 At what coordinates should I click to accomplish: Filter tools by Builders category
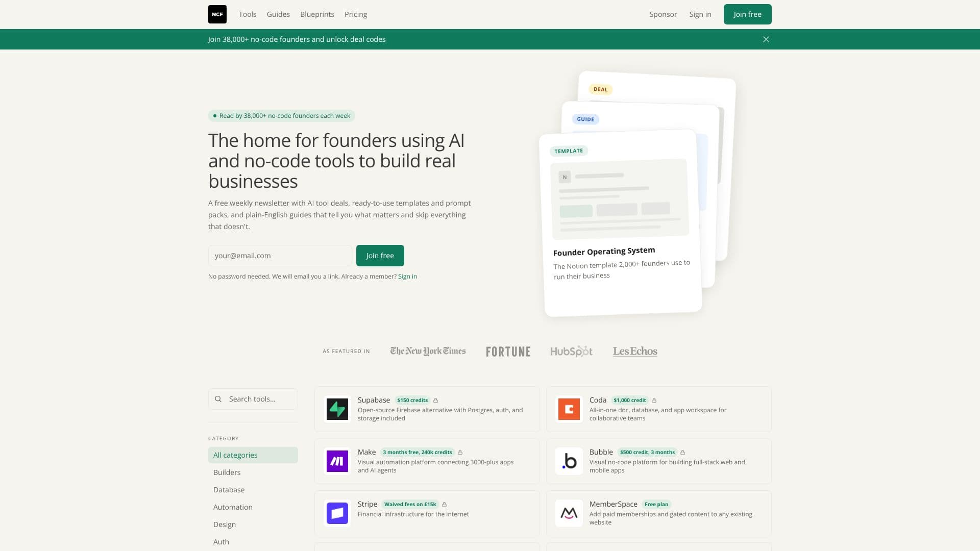253,472
